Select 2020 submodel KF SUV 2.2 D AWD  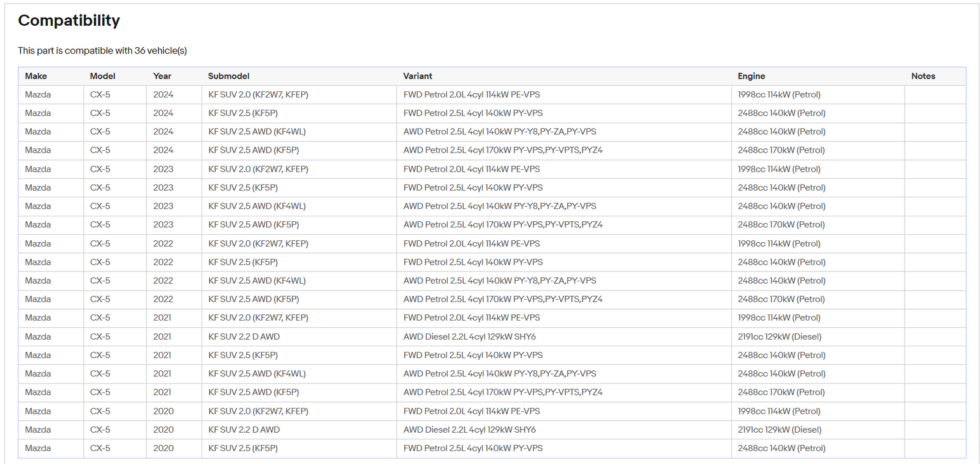coord(244,430)
